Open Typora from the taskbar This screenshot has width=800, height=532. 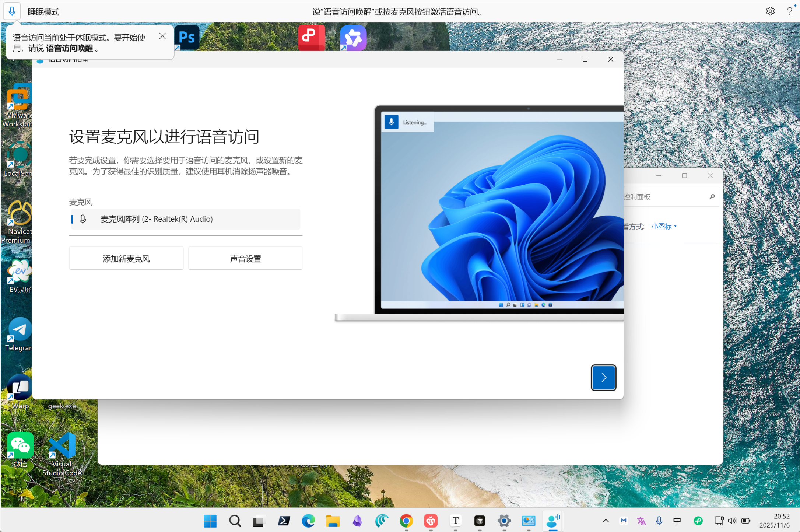(455, 521)
